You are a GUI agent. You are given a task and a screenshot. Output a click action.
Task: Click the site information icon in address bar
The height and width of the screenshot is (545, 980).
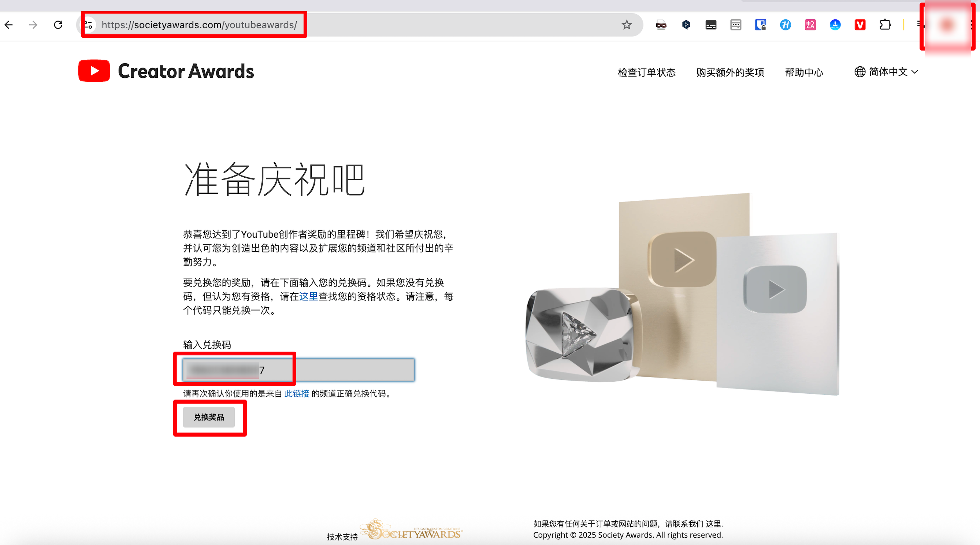pos(88,25)
